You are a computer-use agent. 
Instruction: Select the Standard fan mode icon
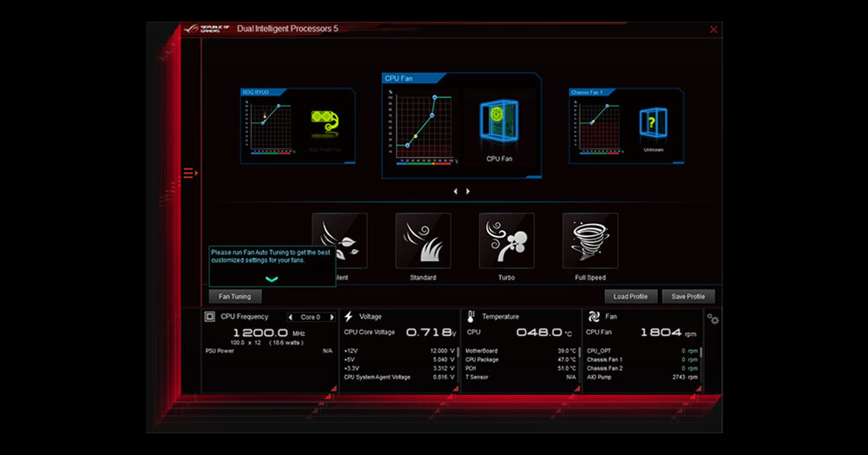click(423, 241)
